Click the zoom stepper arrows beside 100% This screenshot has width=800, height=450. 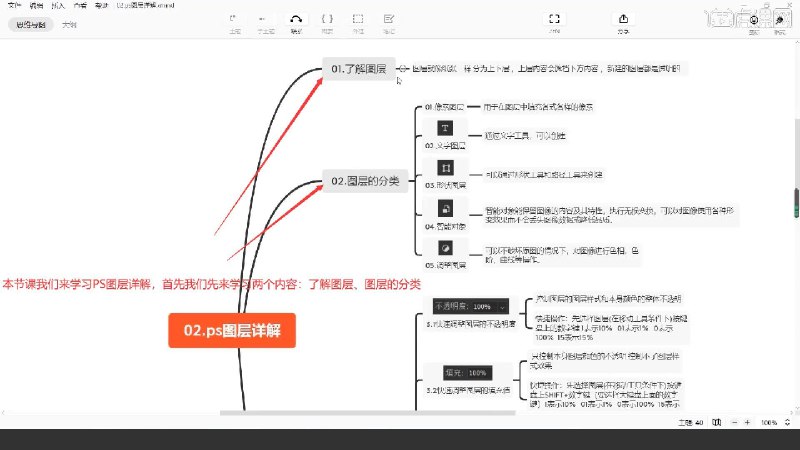tap(787, 422)
